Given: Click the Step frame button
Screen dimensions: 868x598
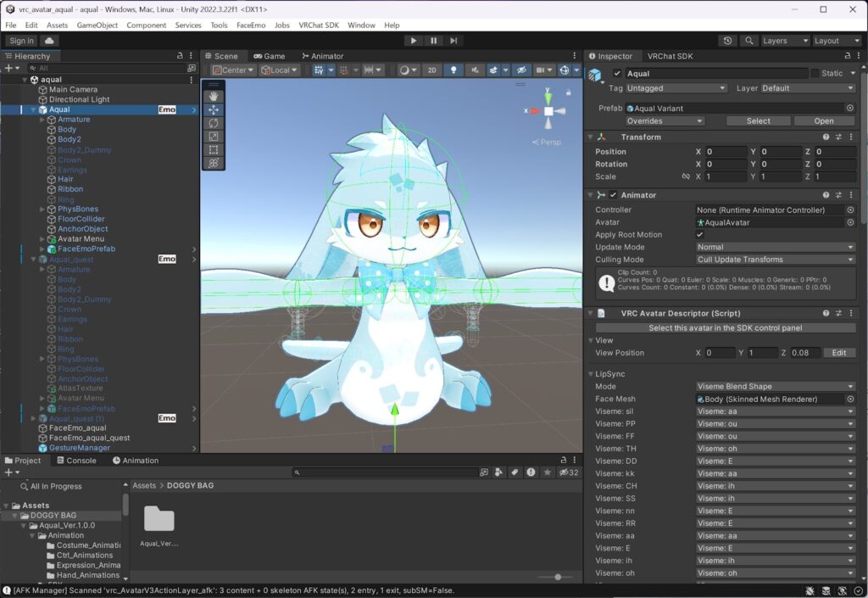Looking at the screenshot, I should click(453, 41).
